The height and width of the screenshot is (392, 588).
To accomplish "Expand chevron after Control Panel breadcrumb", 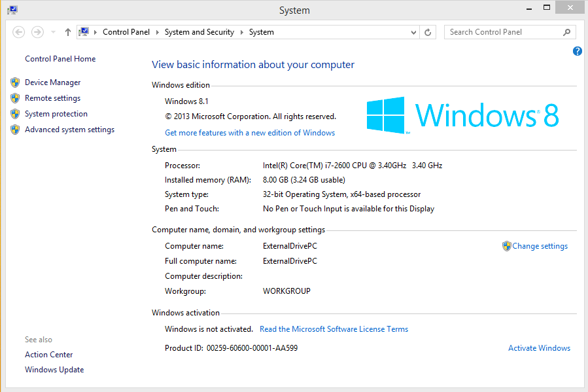I will (158, 32).
